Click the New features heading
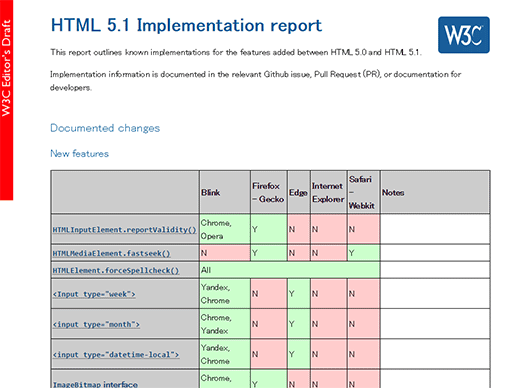 79,154
